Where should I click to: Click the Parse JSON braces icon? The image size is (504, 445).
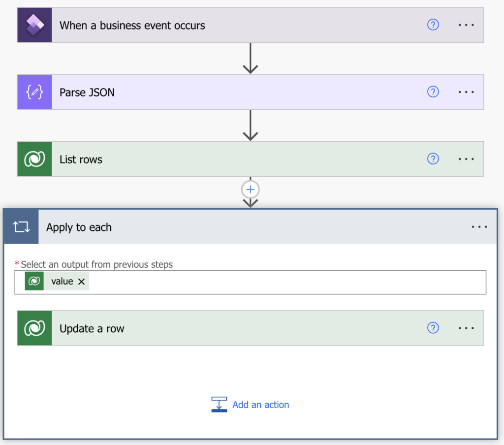tap(34, 92)
